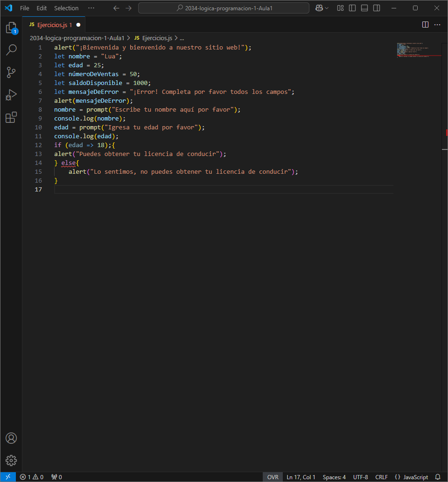The width and height of the screenshot is (448, 482).
Task: Open the Manage settings gear
Action: (11, 461)
